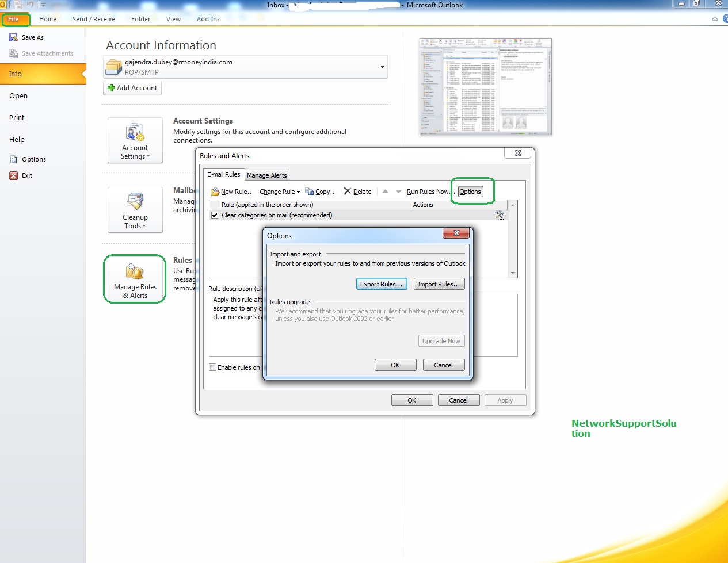Screen dimensions: 728x563
Task: Open the Folder ribbon tab
Action: (x=140, y=19)
